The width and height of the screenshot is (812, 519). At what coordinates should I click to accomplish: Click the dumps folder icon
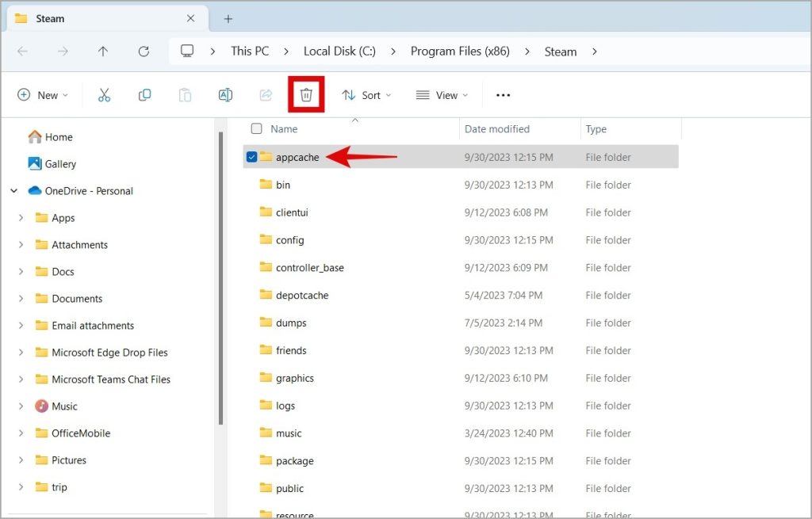click(x=266, y=322)
